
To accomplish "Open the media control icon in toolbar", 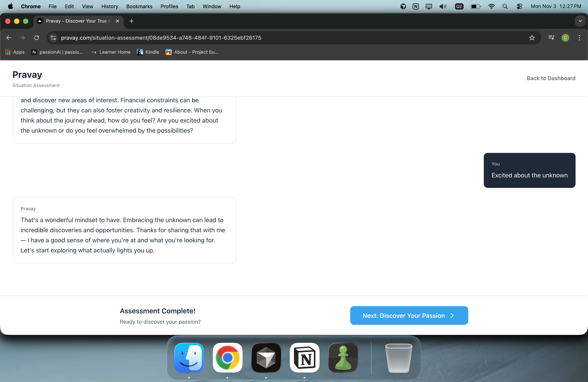I will (551, 38).
